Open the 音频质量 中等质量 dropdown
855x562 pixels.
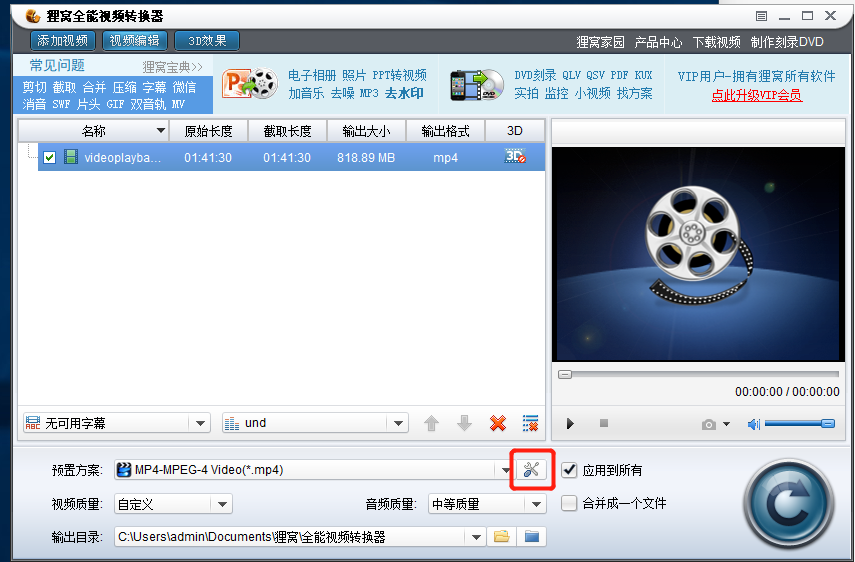click(536, 504)
